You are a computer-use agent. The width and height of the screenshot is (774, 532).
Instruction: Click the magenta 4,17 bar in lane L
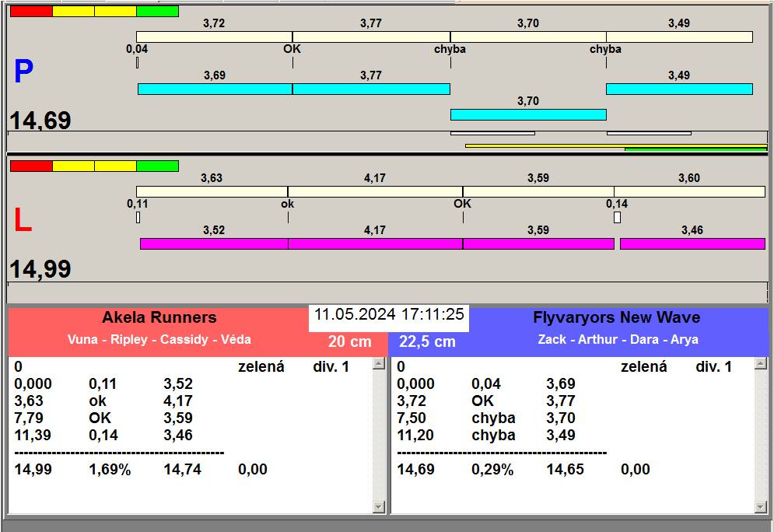[375, 244]
